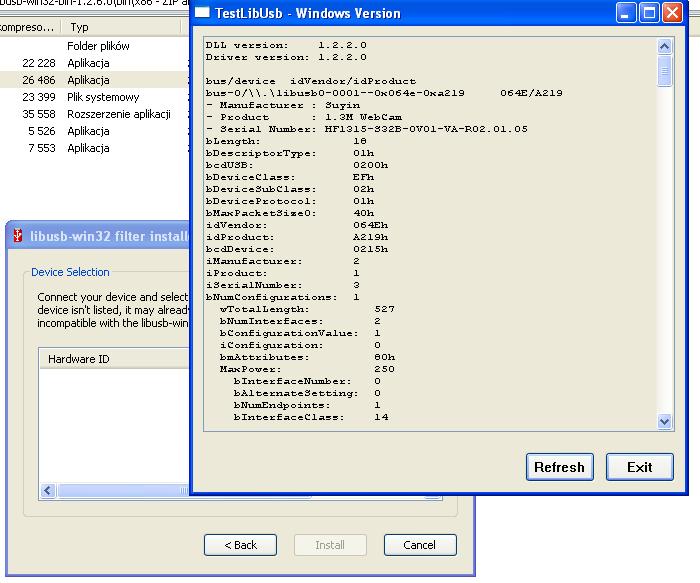
Task: Click the bmAttributes 80h line
Action: pos(307,357)
